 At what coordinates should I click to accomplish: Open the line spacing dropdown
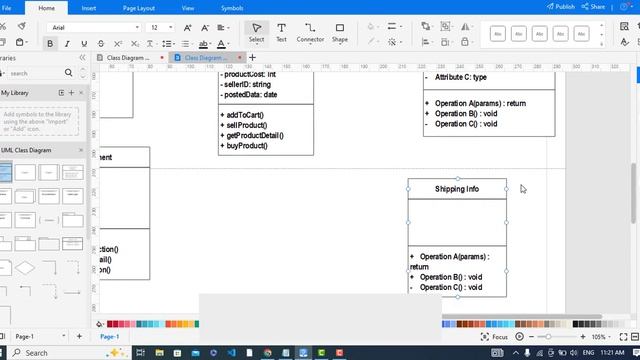[168, 44]
